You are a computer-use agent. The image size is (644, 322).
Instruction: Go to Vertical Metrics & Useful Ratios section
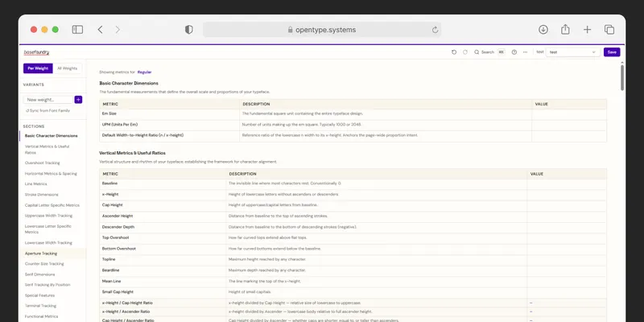click(x=47, y=149)
